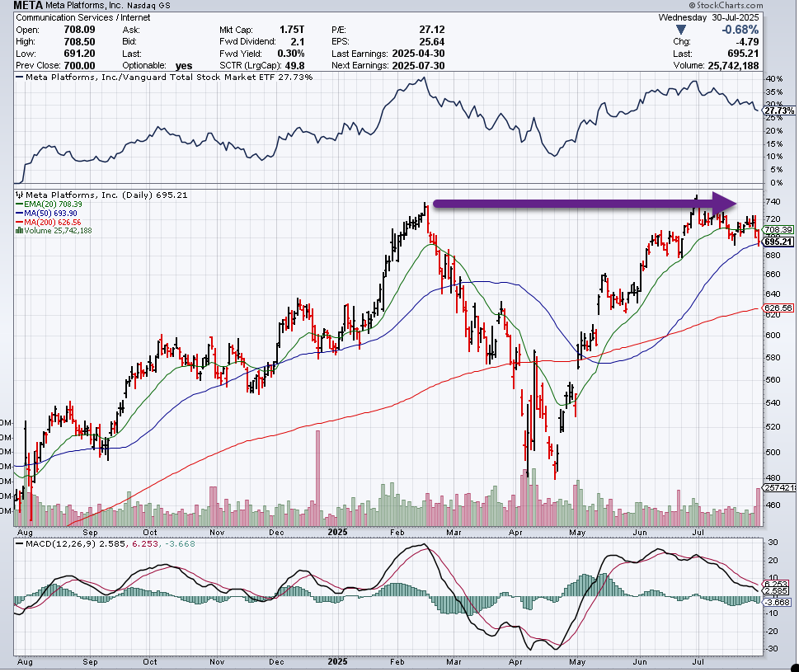Click the Ask label in the quote table
The image size is (799, 672).
pos(131,30)
